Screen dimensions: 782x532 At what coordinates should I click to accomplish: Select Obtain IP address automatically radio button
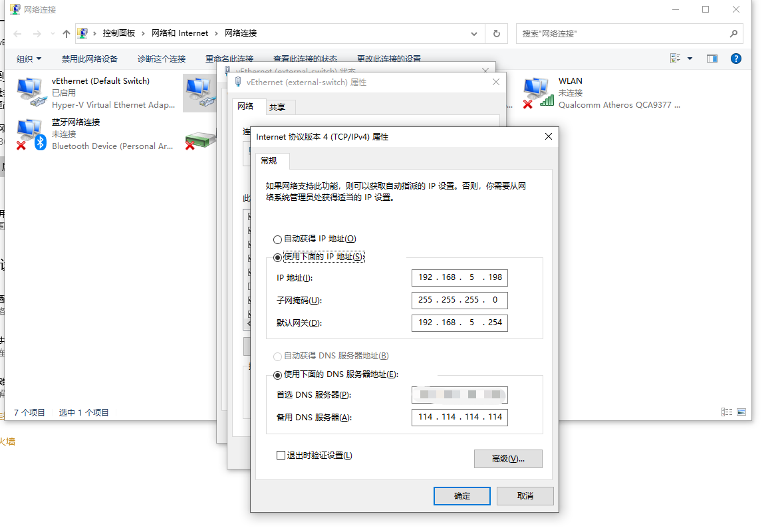click(x=277, y=239)
